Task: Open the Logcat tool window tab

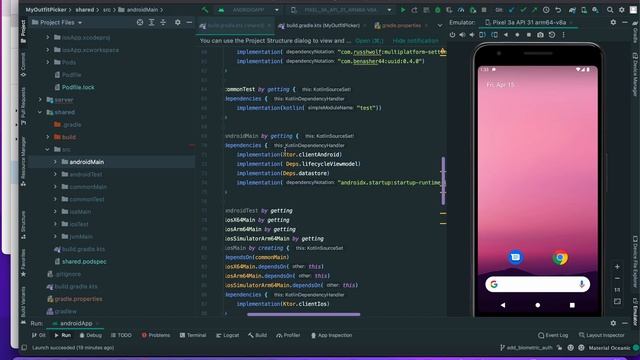Action: coord(227,335)
